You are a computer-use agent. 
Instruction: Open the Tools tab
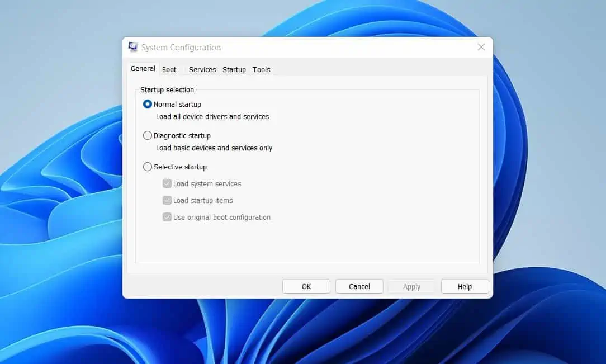pos(261,69)
